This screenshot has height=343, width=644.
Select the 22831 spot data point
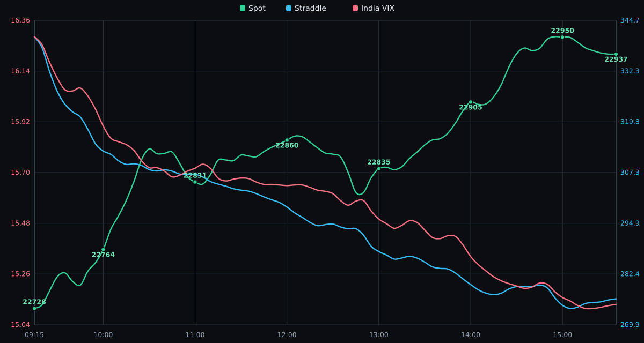(x=195, y=182)
